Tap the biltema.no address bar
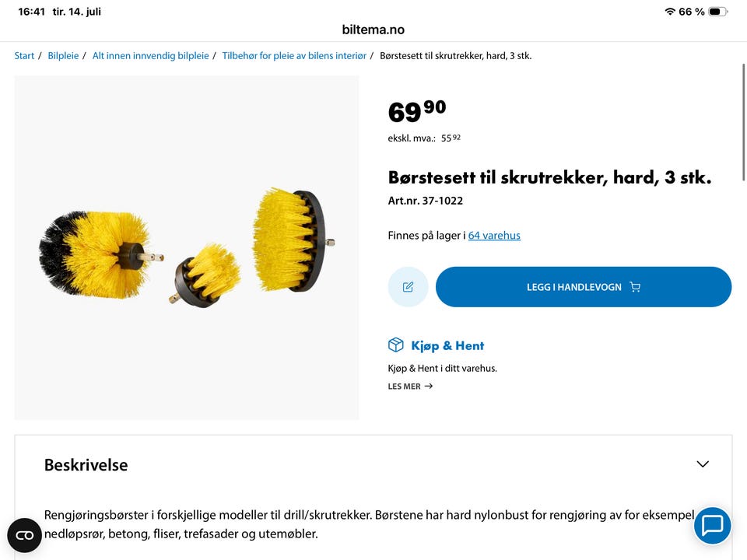747x560 pixels. [x=373, y=30]
